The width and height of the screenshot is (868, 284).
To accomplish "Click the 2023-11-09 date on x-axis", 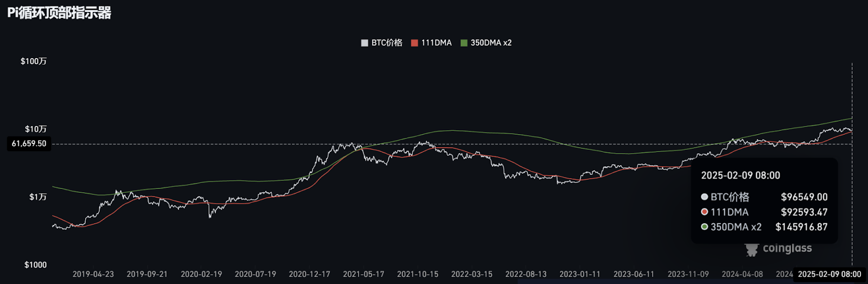I will [x=688, y=274].
